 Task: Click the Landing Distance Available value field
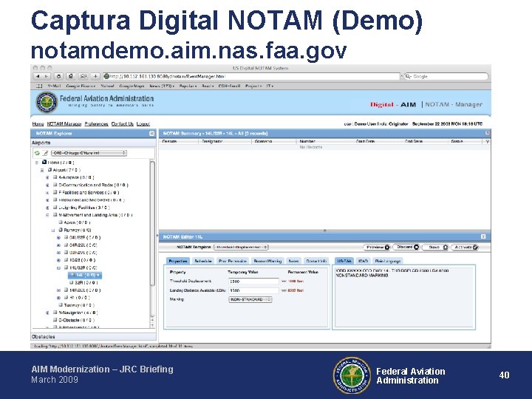pos(253,290)
